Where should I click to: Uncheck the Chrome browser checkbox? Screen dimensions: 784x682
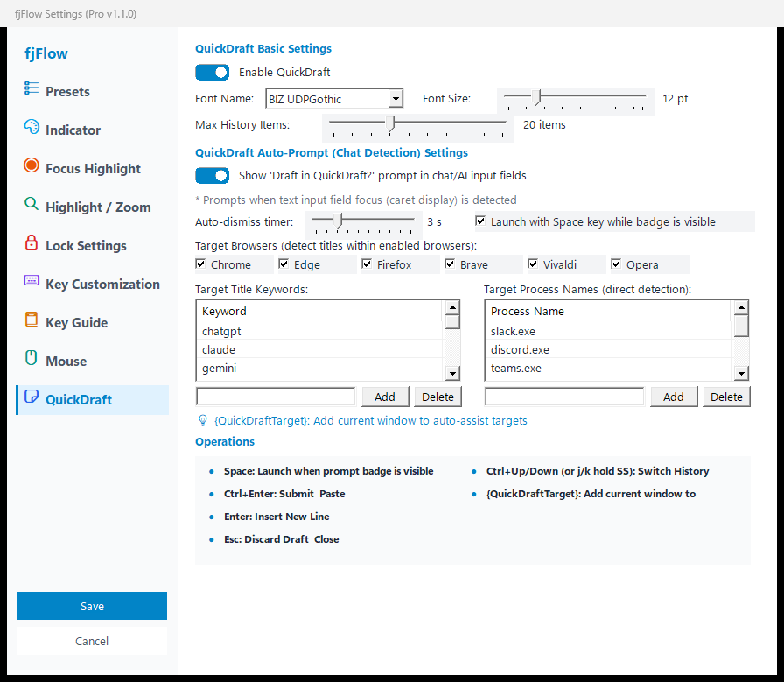[200, 264]
